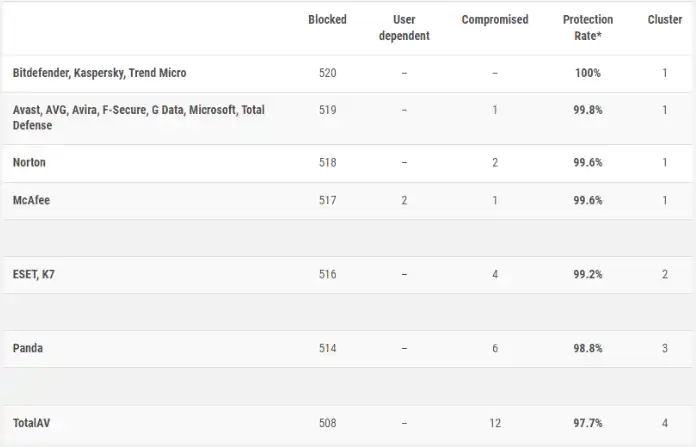696x447 pixels.
Task: Click the ESET, K7 row label
Action: click(x=34, y=274)
